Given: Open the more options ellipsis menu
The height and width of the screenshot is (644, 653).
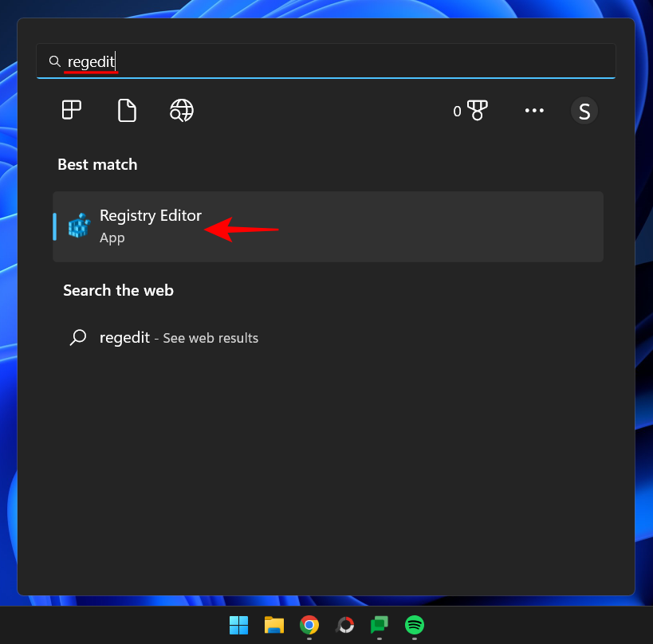Looking at the screenshot, I should pyautogui.click(x=534, y=110).
